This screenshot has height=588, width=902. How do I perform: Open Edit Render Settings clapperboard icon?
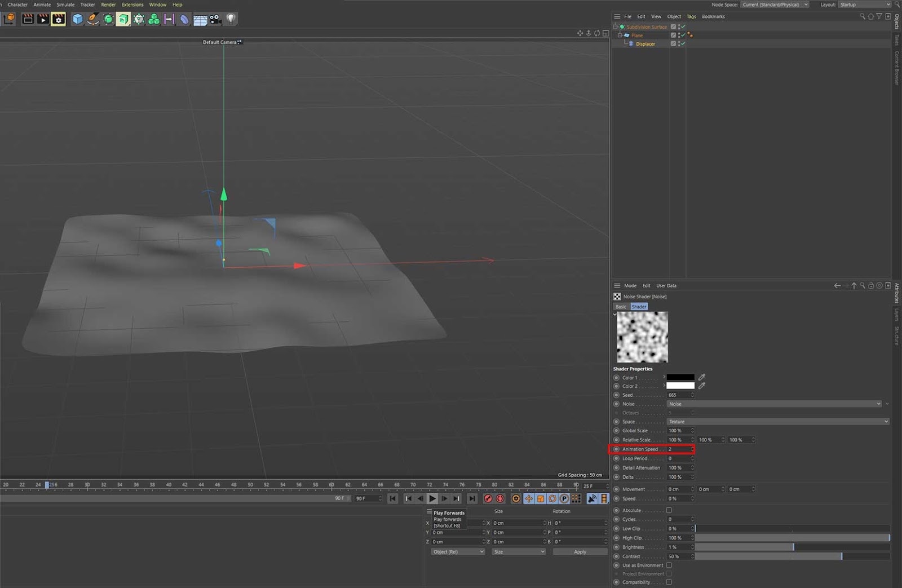tap(58, 19)
